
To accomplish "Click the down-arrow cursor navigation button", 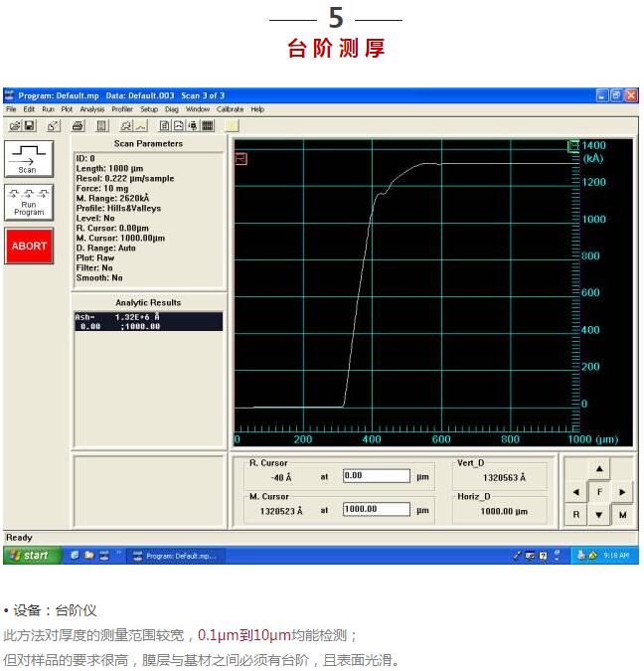I will pos(599,515).
